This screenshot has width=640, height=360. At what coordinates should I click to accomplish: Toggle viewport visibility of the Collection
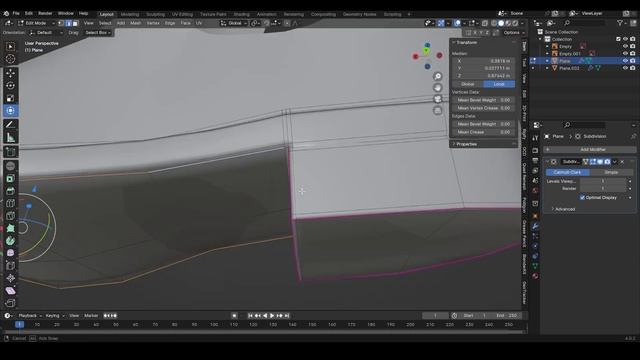coord(625,39)
